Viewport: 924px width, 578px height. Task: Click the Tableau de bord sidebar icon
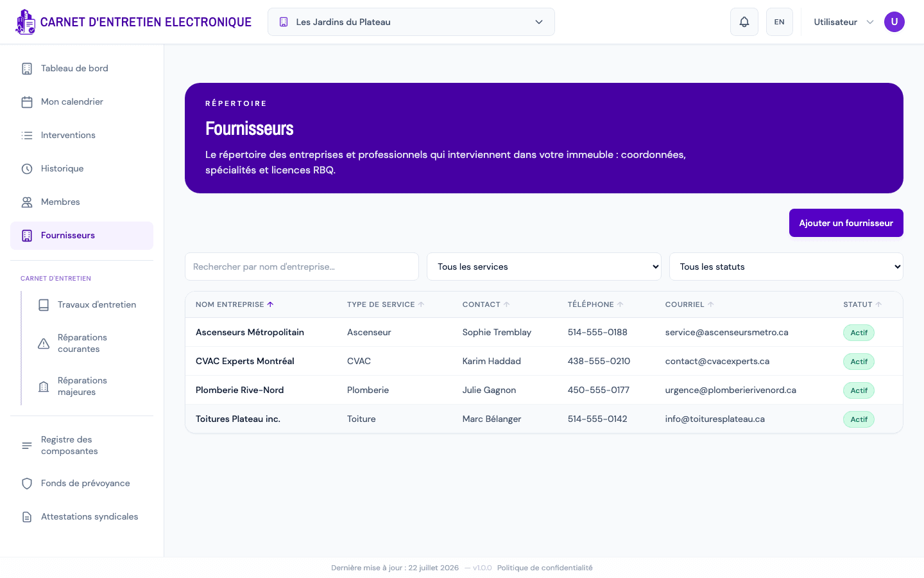27,69
